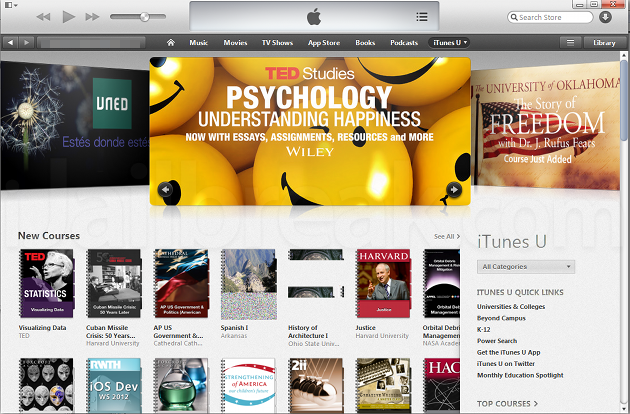This screenshot has width=630, height=414.
Task: Open the All Categories dropdown
Action: (x=526, y=266)
